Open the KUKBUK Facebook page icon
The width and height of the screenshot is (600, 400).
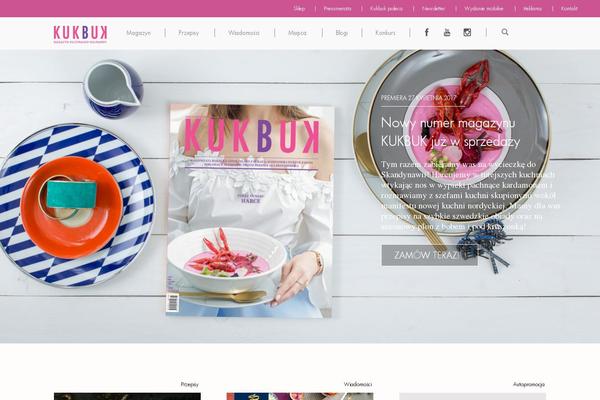(x=427, y=33)
